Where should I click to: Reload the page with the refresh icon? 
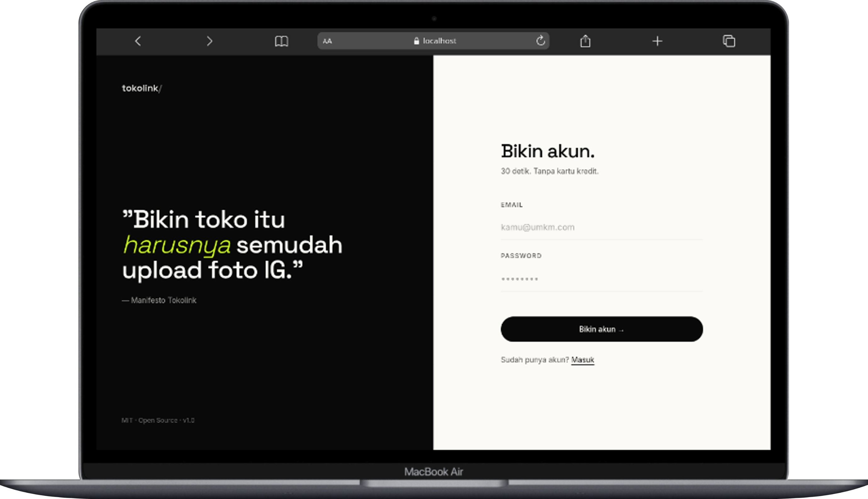[541, 41]
